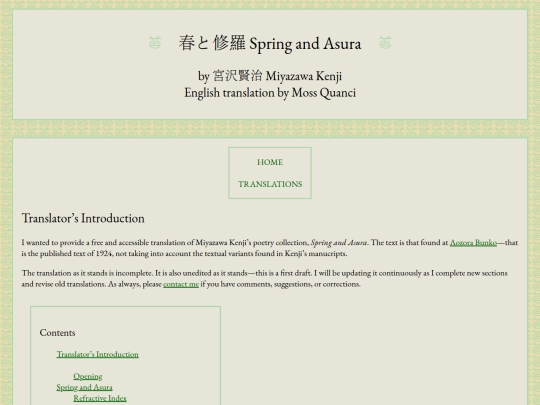
Task: Click the page title 'Spring and Asura'
Action: pyautogui.click(x=270, y=43)
